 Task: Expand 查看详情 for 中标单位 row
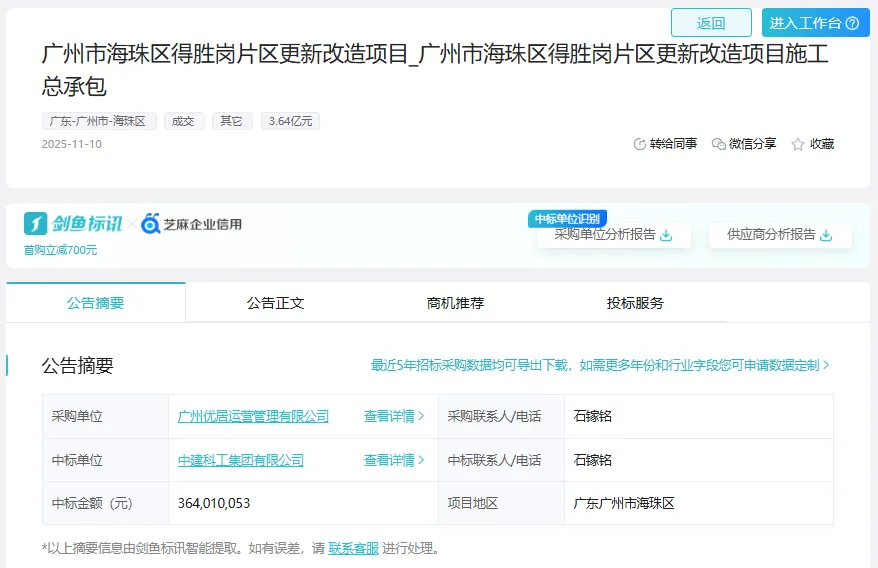394,460
